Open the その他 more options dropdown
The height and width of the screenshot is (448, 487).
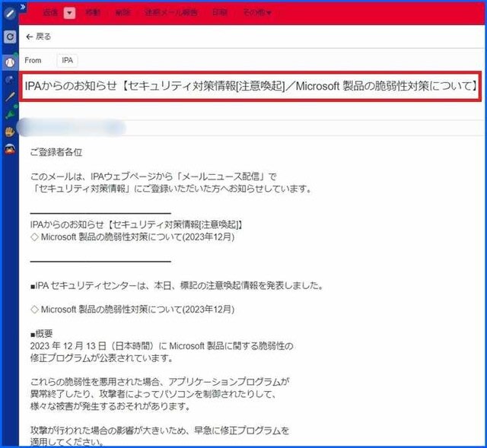[x=257, y=13]
